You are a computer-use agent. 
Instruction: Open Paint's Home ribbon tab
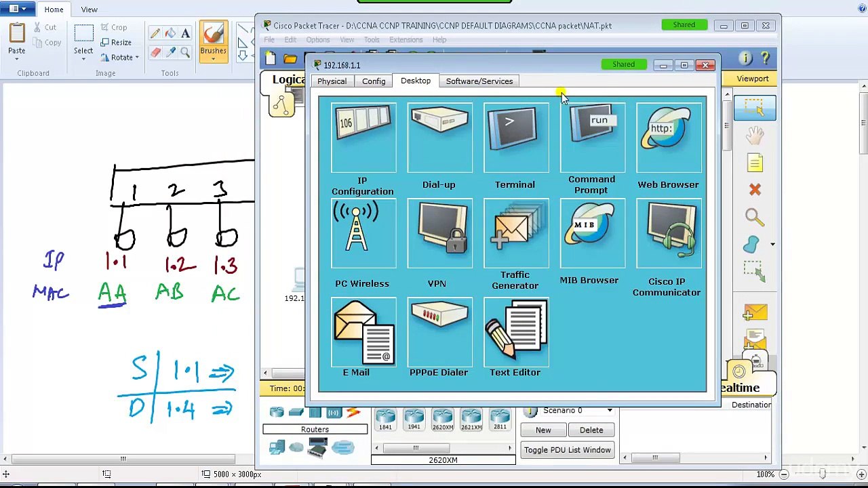point(54,9)
